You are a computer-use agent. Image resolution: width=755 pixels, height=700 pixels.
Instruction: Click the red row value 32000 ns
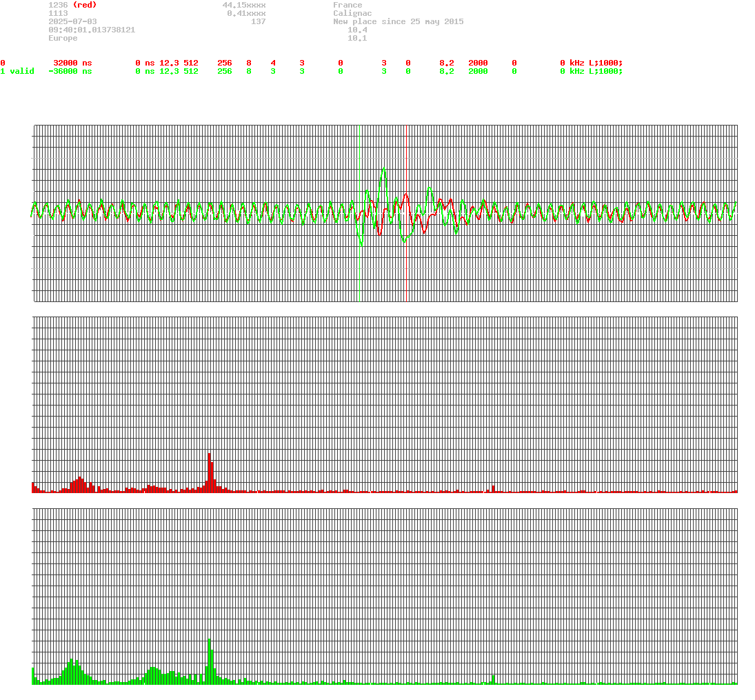tap(72, 63)
